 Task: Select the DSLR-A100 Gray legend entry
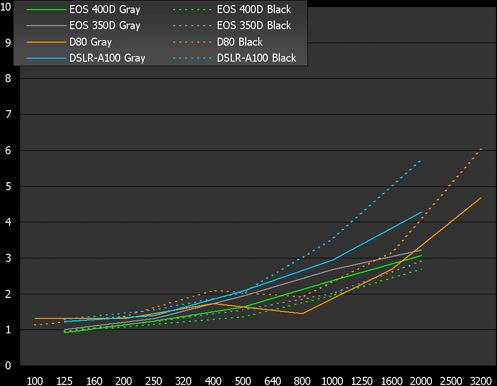(86, 58)
